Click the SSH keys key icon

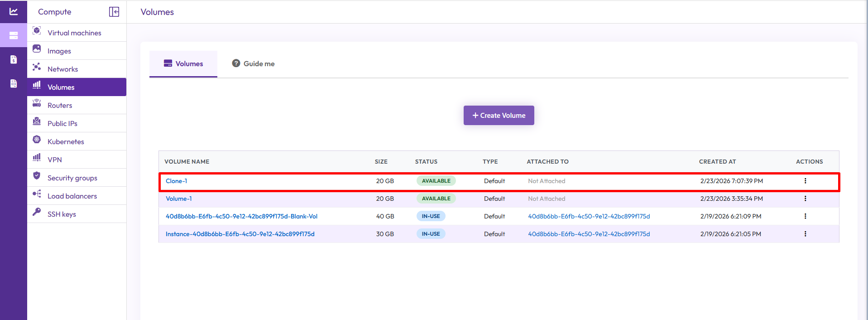tap(37, 212)
